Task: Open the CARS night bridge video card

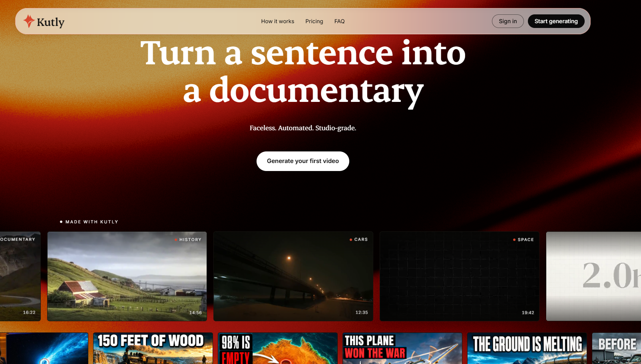Action: [293, 276]
